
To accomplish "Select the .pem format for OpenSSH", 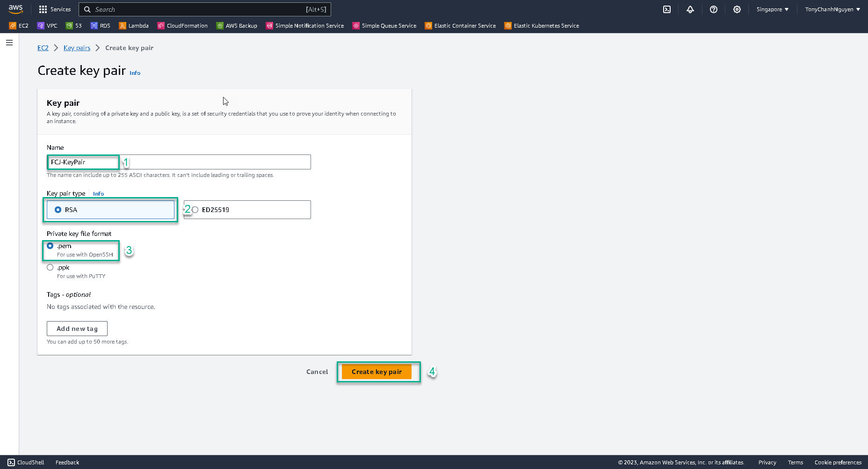I will [50, 246].
